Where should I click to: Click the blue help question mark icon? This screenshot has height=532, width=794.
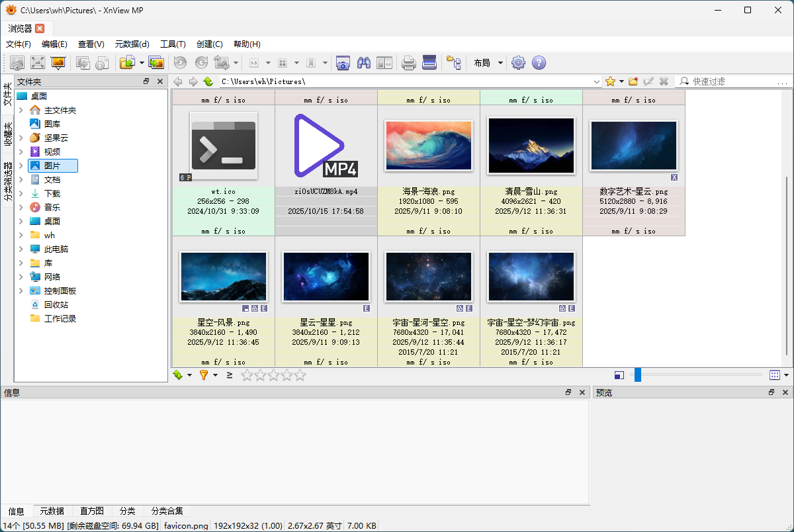tap(539, 63)
